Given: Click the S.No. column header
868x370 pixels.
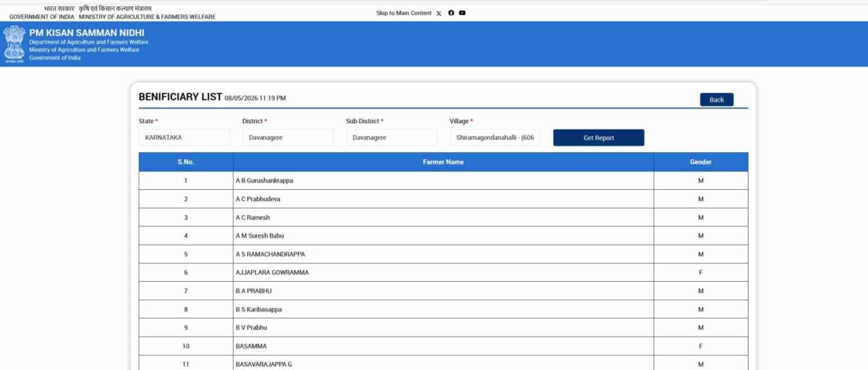Looking at the screenshot, I should coord(186,162).
